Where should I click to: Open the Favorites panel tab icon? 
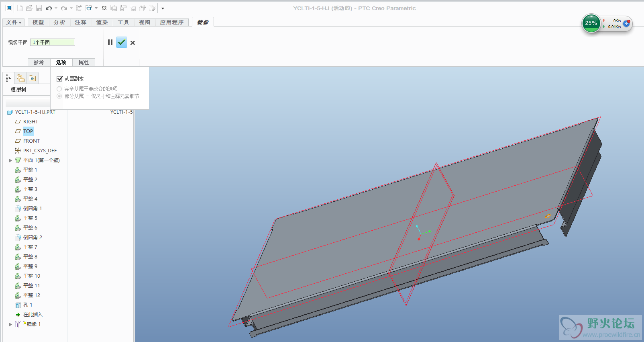(33, 78)
